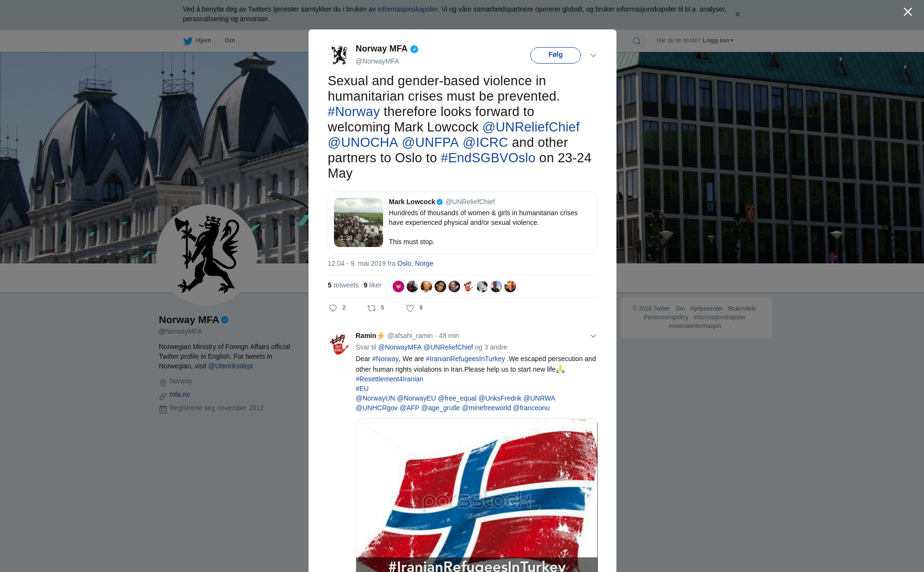The image size is (924, 572).
Task: Follow Norway MFA with the Følg button
Action: coord(555,55)
